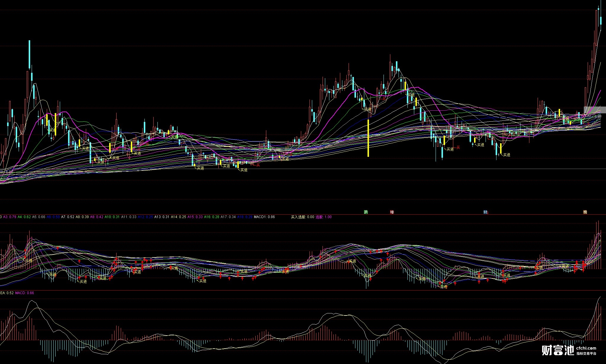The image size is (606, 364).
Task: Click the red 买 signal near chart center
Action: (x=258, y=165)
